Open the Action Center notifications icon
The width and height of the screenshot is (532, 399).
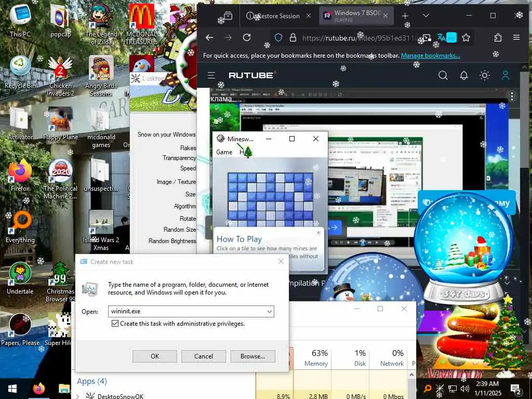(x=516, y=389)
